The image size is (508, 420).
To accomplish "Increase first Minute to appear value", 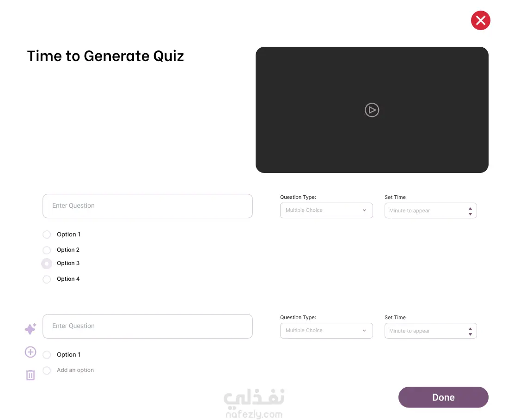I will coord(470,208).
